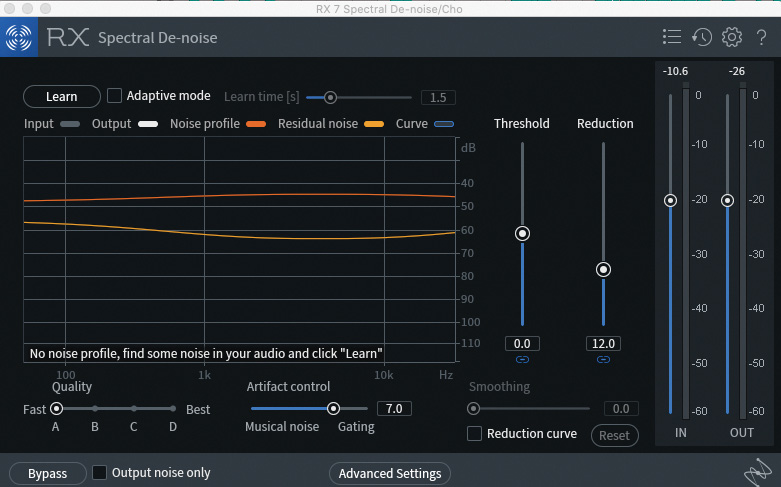Image resolution: width=781 pixels, height=487 pixels.
Task: Enable the Output noise only checkbox
Action: click(x=100, y=473)
